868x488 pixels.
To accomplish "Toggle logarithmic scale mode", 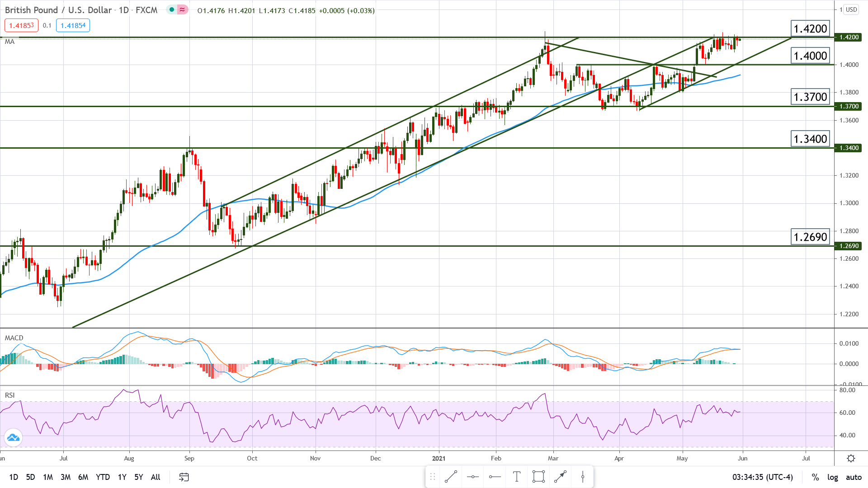I will tap(833, 477).
